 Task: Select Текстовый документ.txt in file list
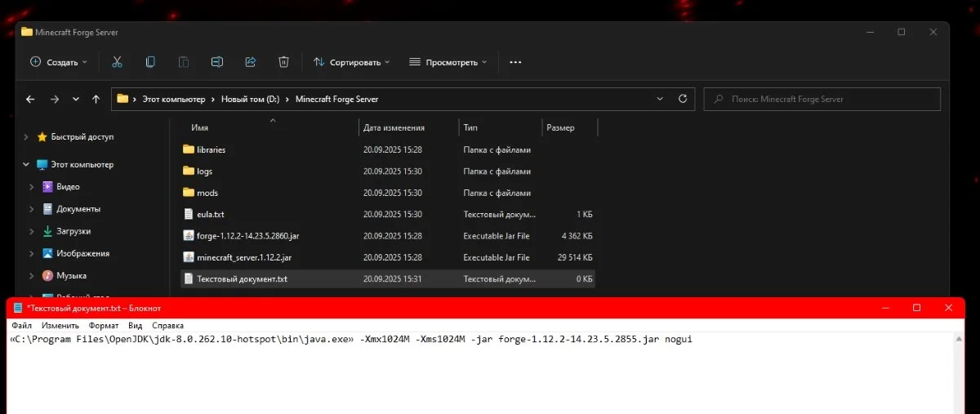[242, 278]
